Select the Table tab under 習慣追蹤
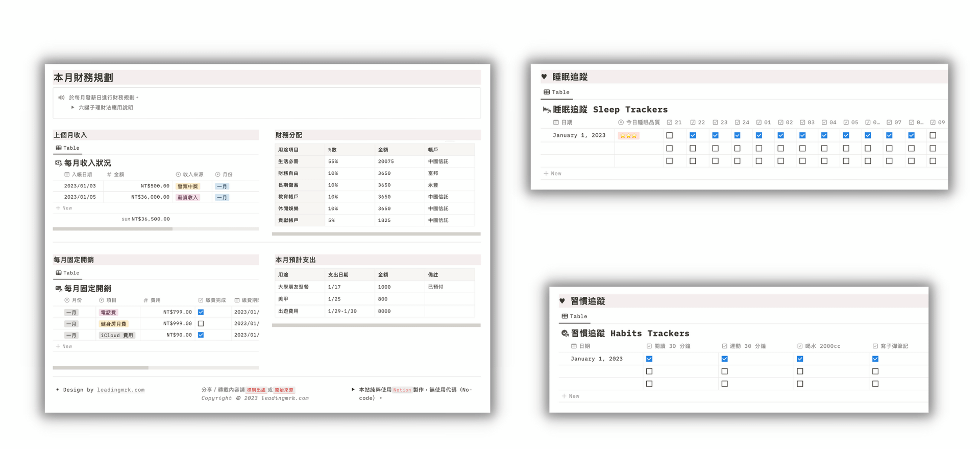The height and width of the screenshot is (449, 980). click(574, 317)
